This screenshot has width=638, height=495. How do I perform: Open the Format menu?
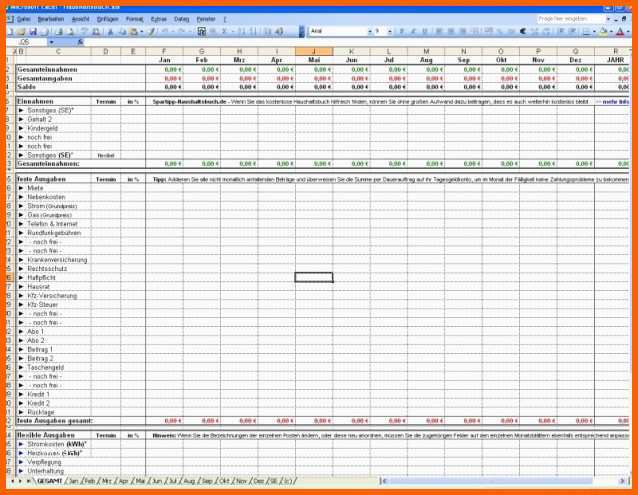coord(134,19)
